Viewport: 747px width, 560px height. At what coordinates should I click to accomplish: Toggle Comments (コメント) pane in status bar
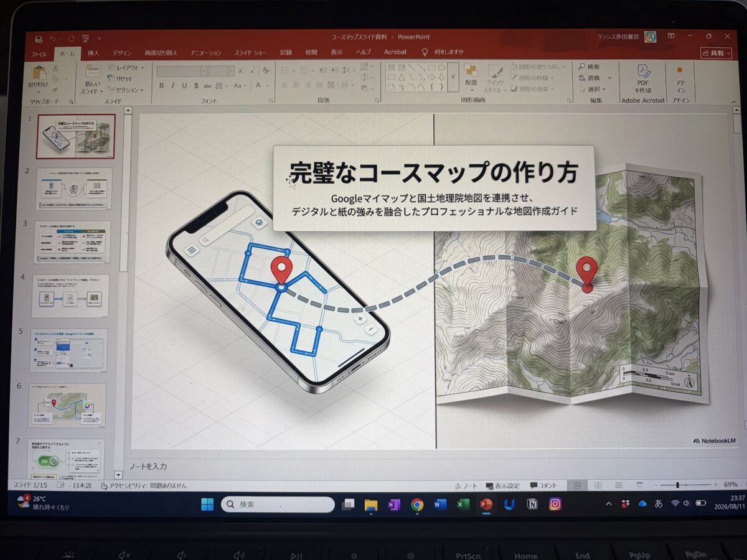coord(545,485)
